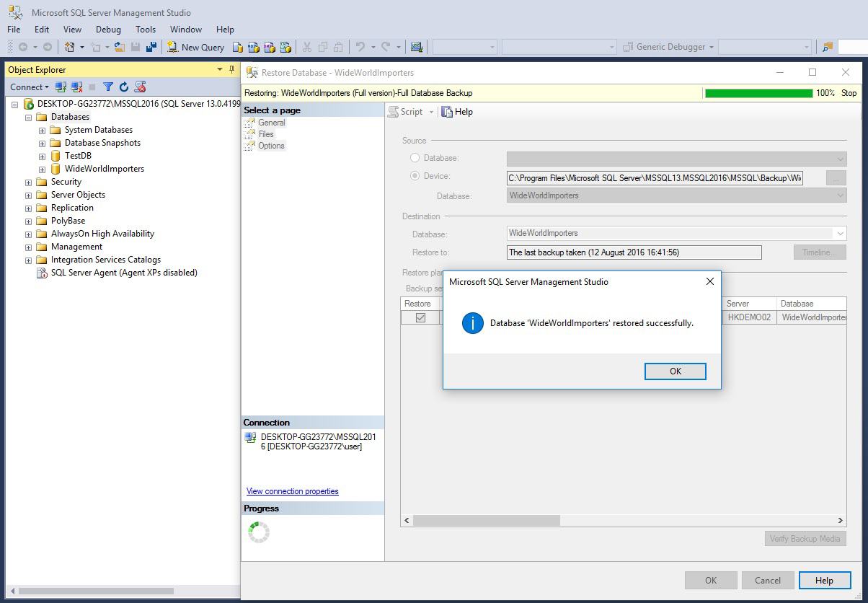Expand the Management folder
The height and width of the screenshot is (603, 868).
click(x=28, y=247)
